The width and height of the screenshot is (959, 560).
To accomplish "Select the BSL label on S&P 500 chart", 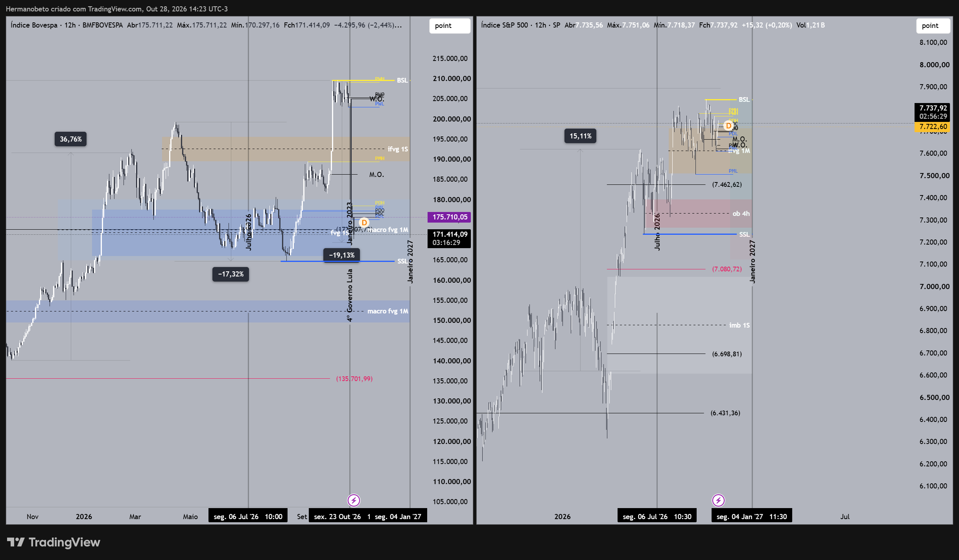I will click(x=744, y=99).
